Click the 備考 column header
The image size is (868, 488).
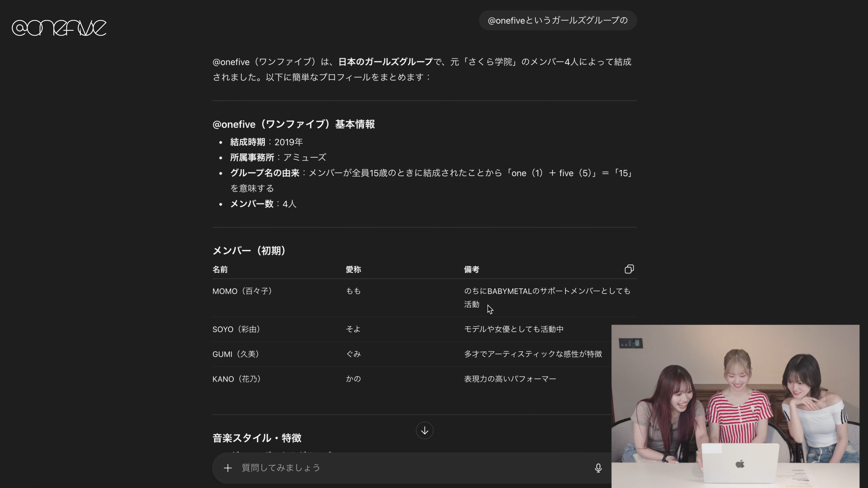click(471, 270)
